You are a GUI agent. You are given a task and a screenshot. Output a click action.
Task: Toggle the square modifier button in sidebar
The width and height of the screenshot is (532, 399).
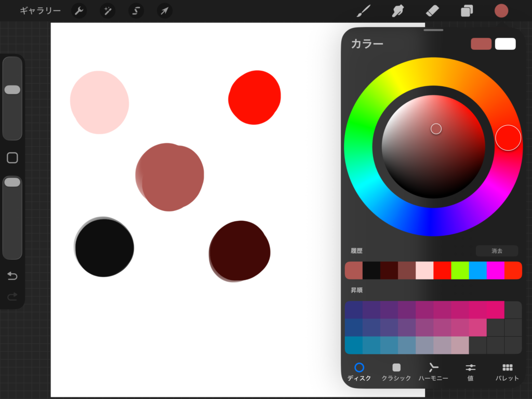(12, 158)
